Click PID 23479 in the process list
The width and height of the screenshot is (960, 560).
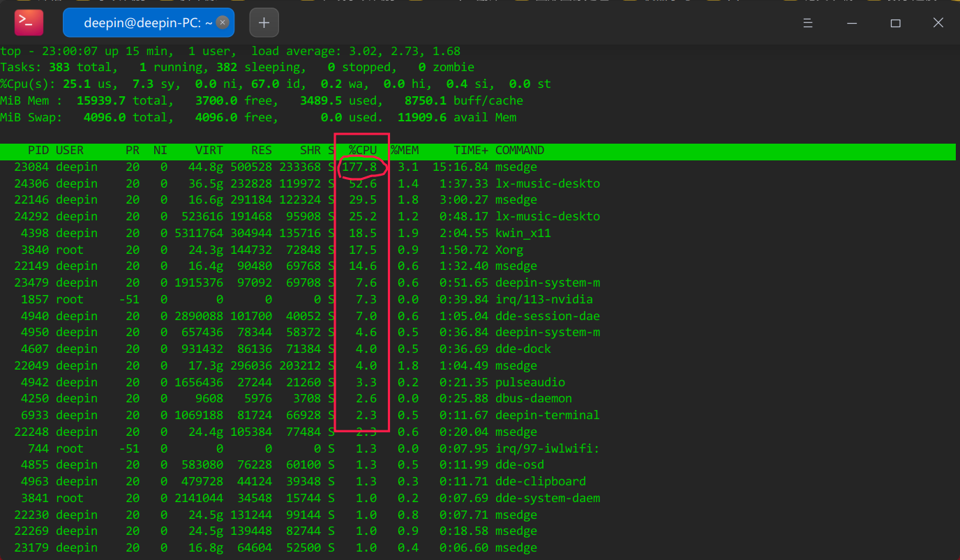(x=31, y=283)
